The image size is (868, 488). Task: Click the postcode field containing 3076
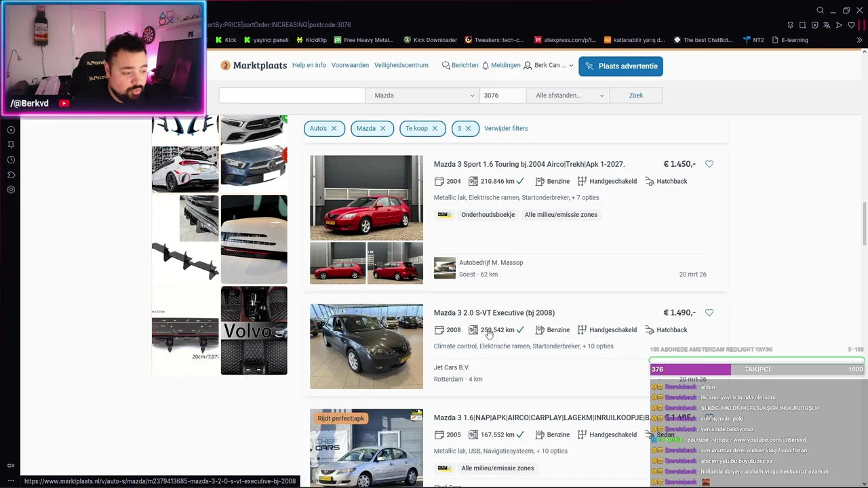pos(502,96)
